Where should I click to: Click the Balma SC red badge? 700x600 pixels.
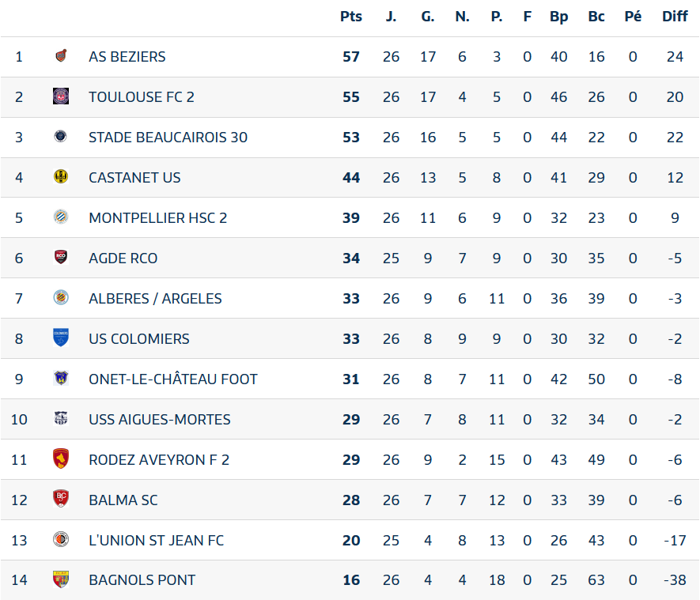pyautogui.click(x=61, y=499)
